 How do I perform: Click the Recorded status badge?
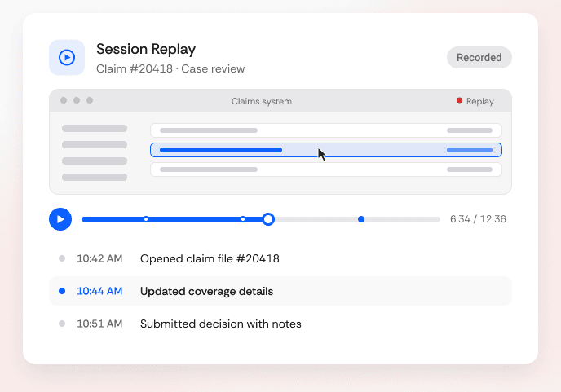click(479, 57)
